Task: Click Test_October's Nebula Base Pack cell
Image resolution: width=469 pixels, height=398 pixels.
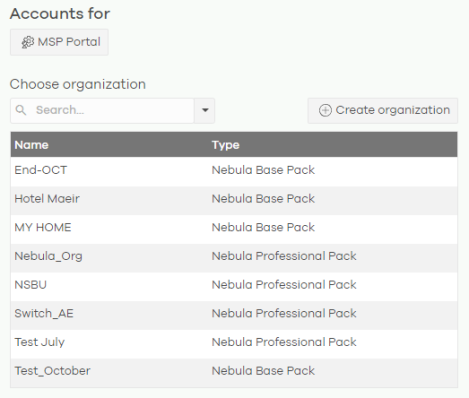Action: (x=263, y=371)
